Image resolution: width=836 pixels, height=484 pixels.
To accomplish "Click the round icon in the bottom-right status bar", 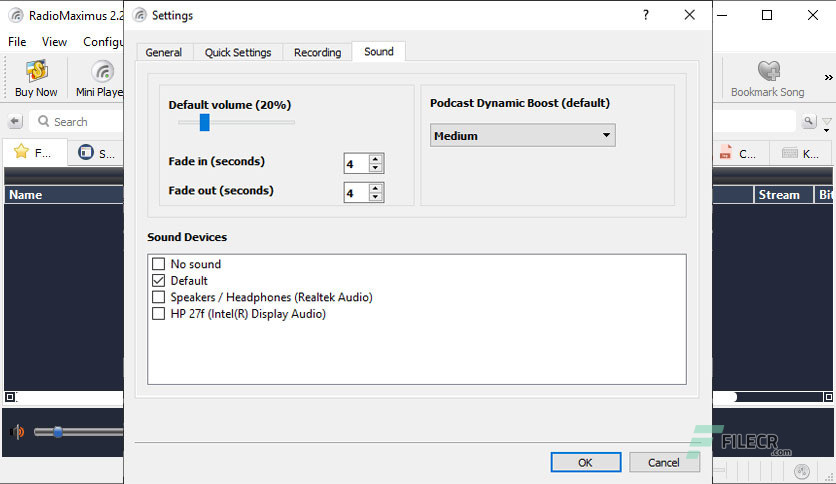I will pos(802,472).
